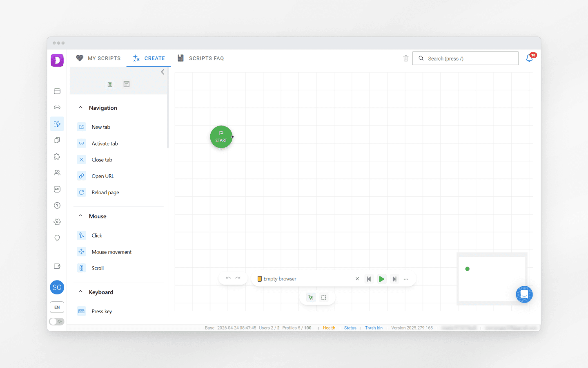Image resolution: width=588 pixels, height=368 pixels.
Task: Open the Trash bin link
Action: pos(374,328)
